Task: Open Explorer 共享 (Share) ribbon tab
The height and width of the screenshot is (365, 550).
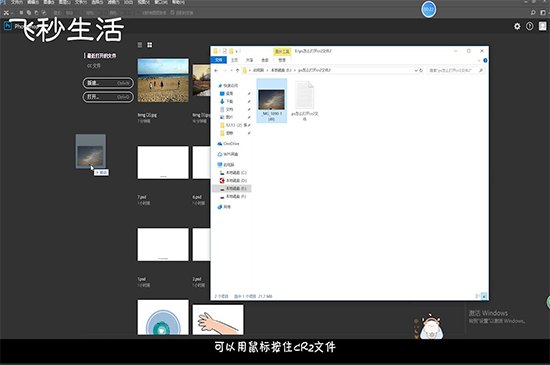Action: point(249,60)
